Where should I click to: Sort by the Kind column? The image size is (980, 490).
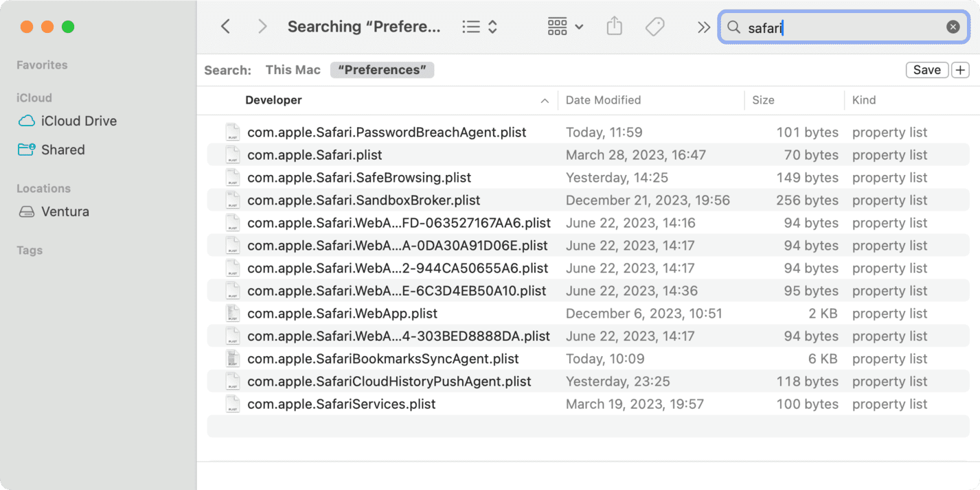click(864, 100)
